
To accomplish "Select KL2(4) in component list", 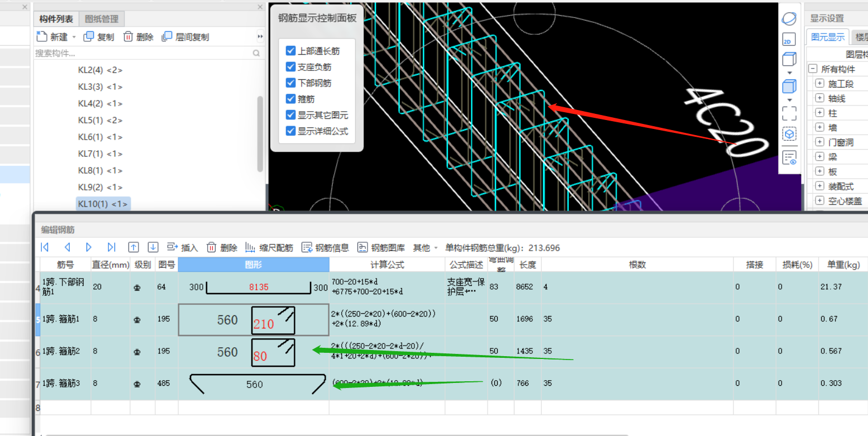I will 100,70.
